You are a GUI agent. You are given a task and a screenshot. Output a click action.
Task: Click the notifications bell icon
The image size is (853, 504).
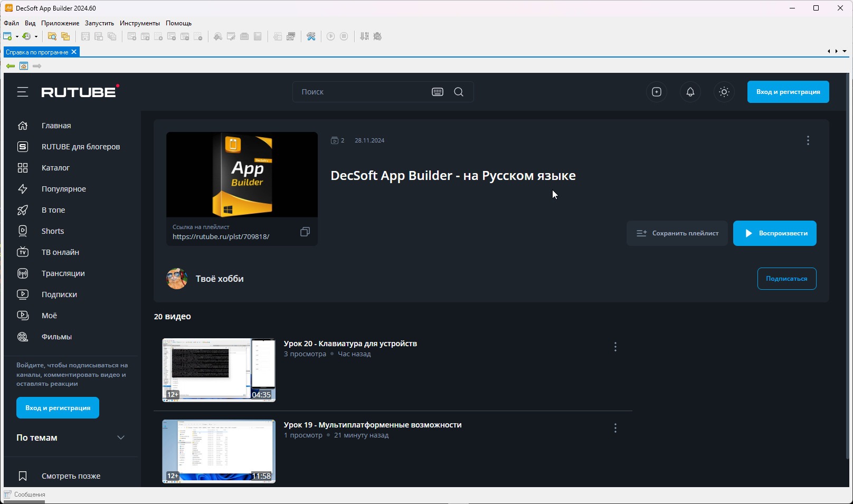pyautogui.click(x=690, y=92)
